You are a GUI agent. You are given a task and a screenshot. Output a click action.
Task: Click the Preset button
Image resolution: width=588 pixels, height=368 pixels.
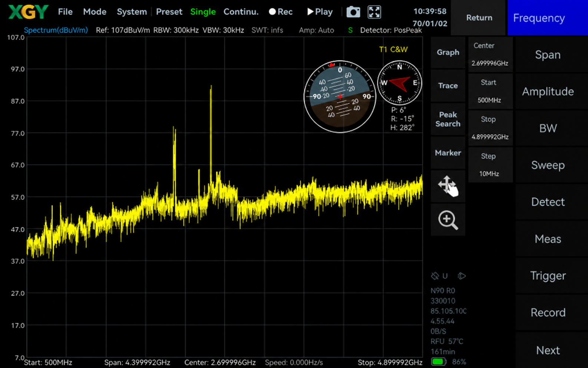point(169,12)
